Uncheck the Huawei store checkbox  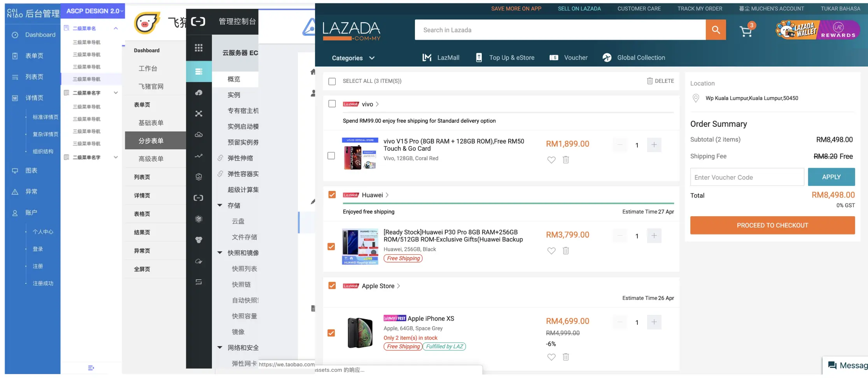pyautogui.click(x=332, y=194)
